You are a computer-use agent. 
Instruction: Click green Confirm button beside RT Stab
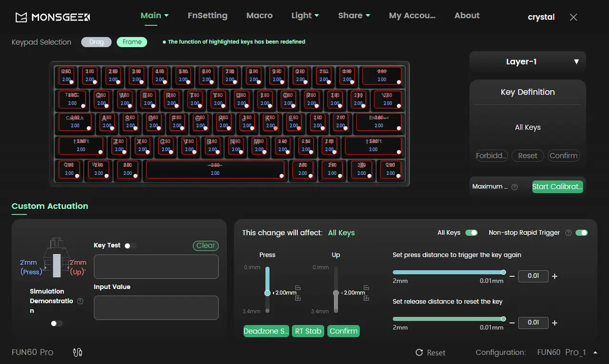(344, 331)
